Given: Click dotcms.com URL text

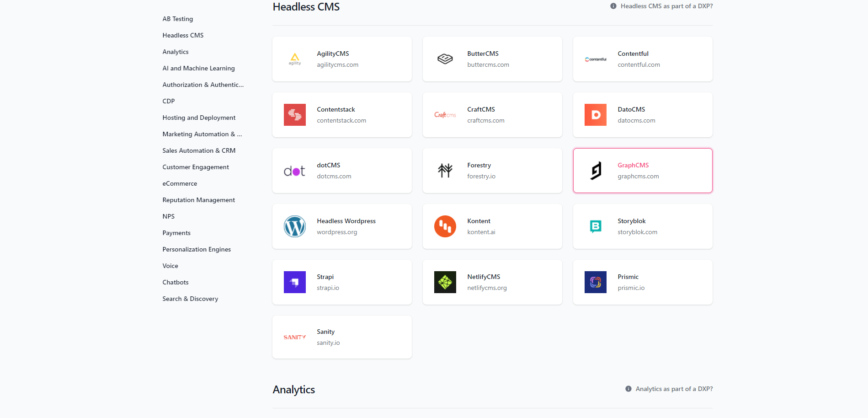Looking at the screenshot, I should click(334, 176).
